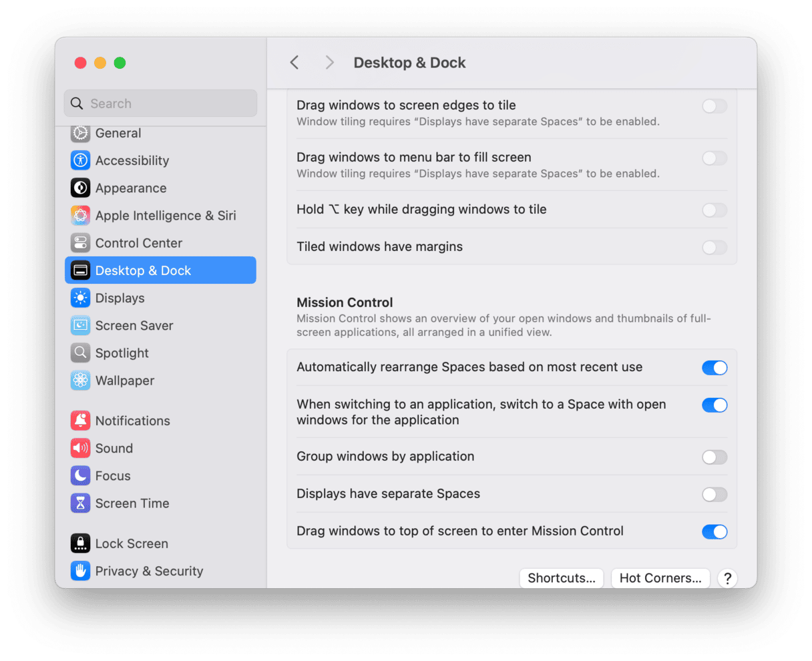Select Wallpaper in the sidebar

click(160, 380)
